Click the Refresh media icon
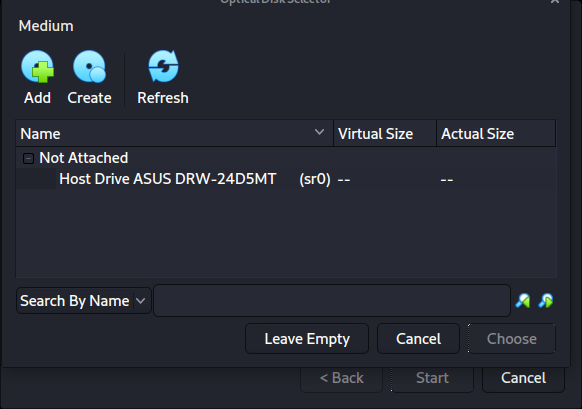 163,67
